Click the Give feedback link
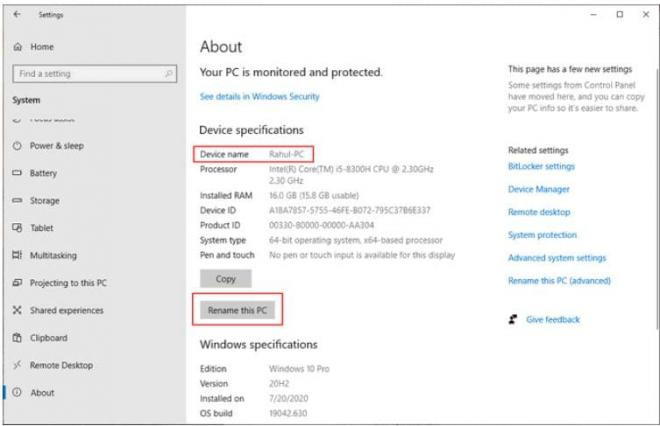Screen dimensions: 660x426 coord(553,320)
